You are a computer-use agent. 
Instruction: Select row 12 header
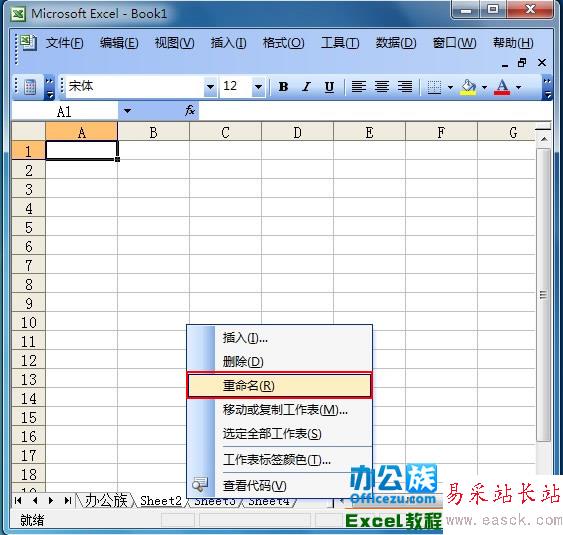(x=29, y=360)
